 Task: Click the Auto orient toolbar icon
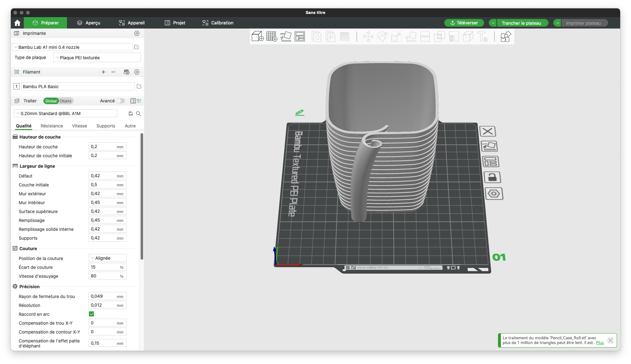click(286, 36)
